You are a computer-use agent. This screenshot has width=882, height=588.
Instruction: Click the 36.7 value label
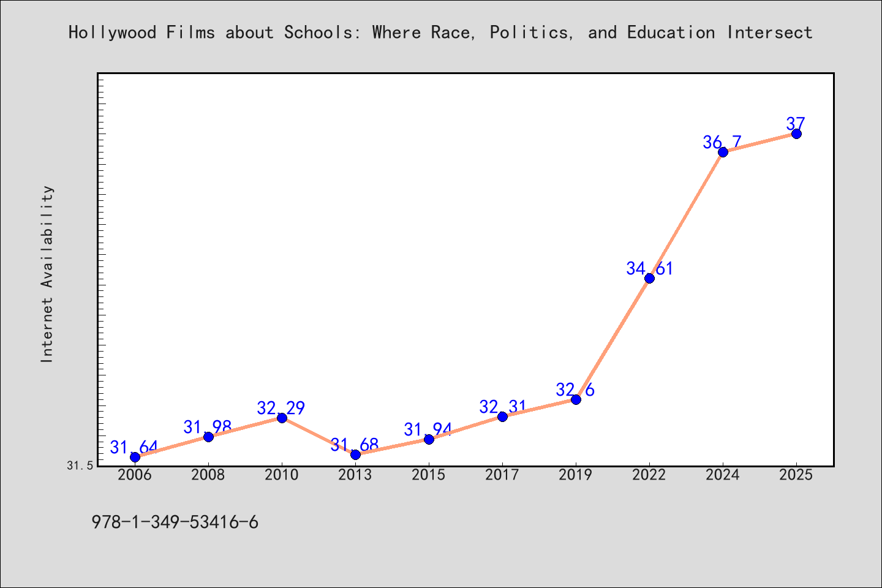point(722,143)
